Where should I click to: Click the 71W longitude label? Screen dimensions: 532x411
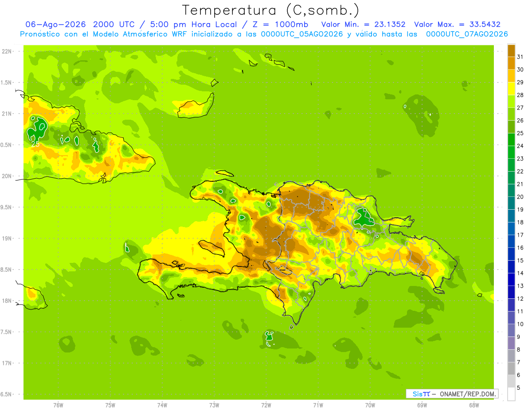click(318, 405)
